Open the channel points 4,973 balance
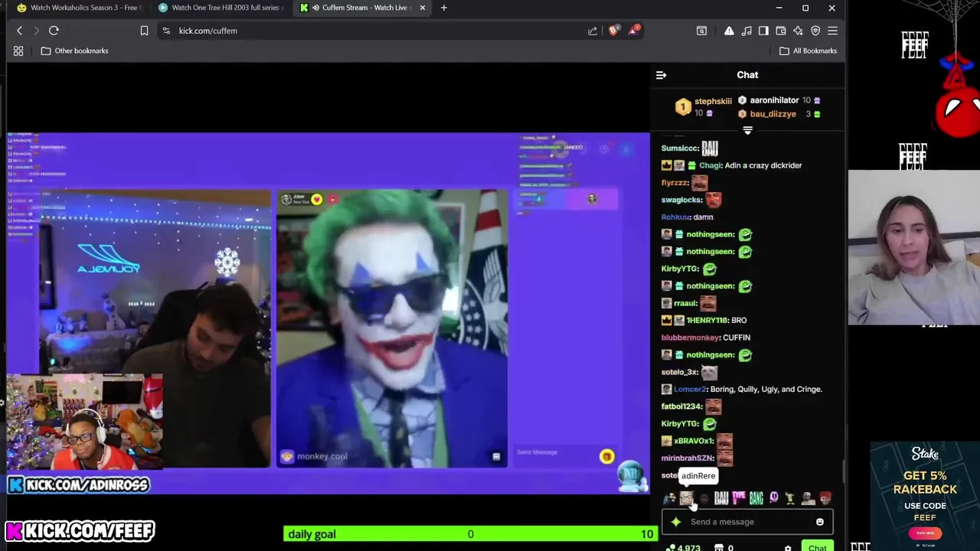The height and width of the screenshot is (551, 980). (x=684, y=548)
